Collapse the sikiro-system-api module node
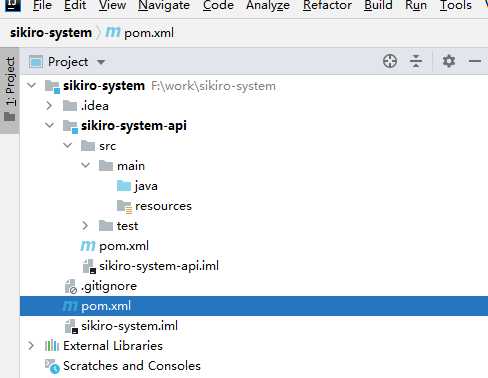 (x=50, y=126)
